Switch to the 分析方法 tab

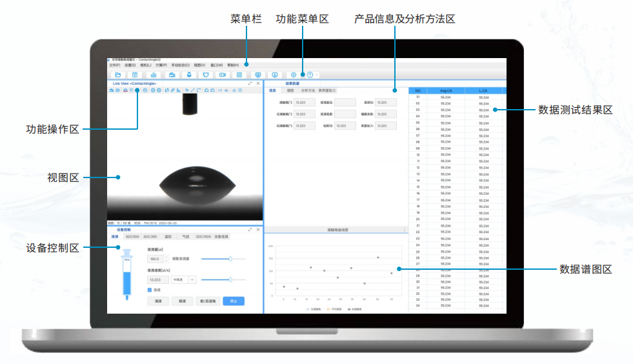[308, 91]
